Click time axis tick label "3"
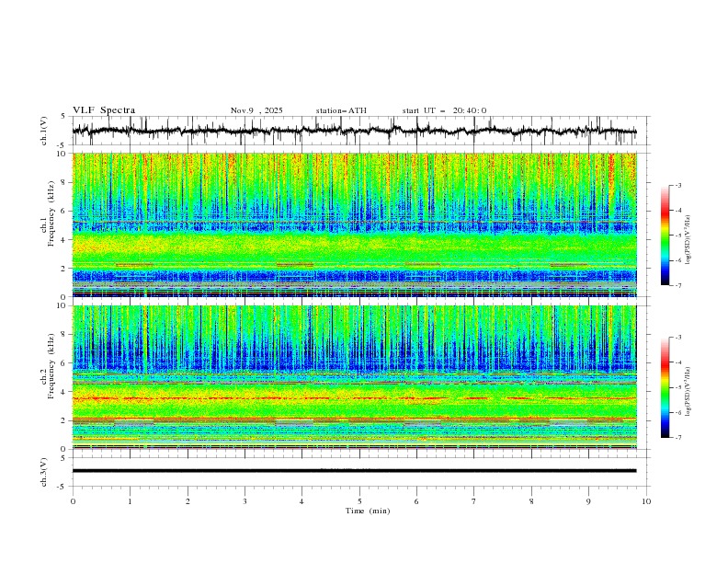This screenshot has width=728, height=563. [245, 501]
